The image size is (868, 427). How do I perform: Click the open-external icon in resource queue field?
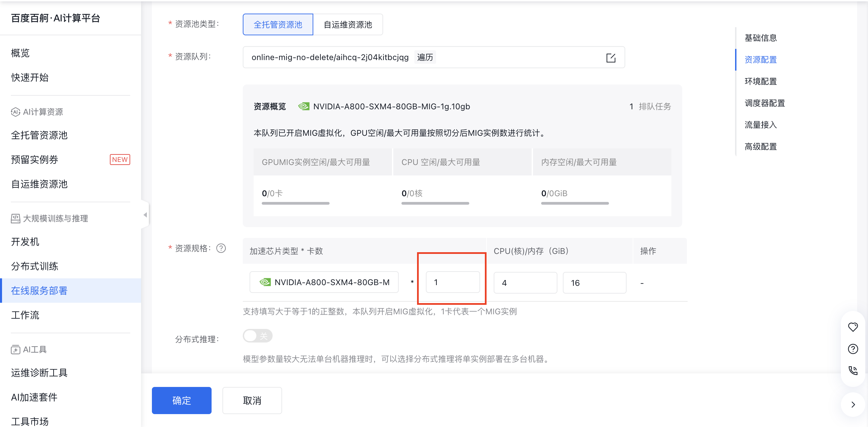[611, 58]
